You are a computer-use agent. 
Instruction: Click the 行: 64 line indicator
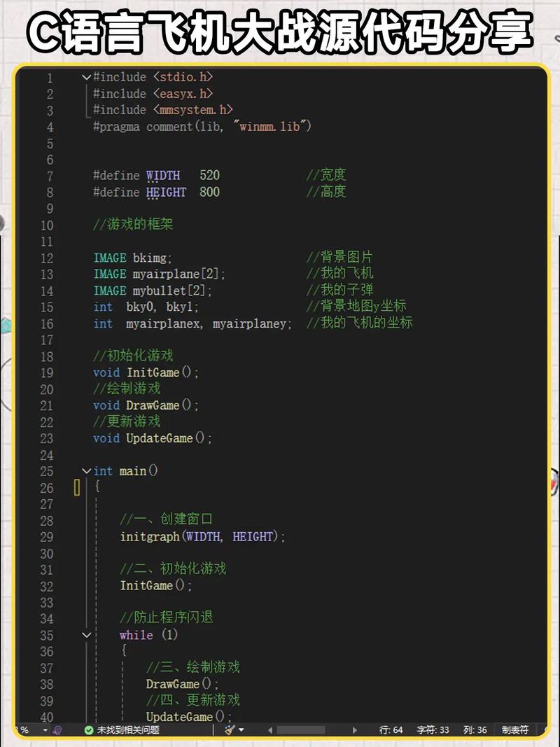click(390, 730)
